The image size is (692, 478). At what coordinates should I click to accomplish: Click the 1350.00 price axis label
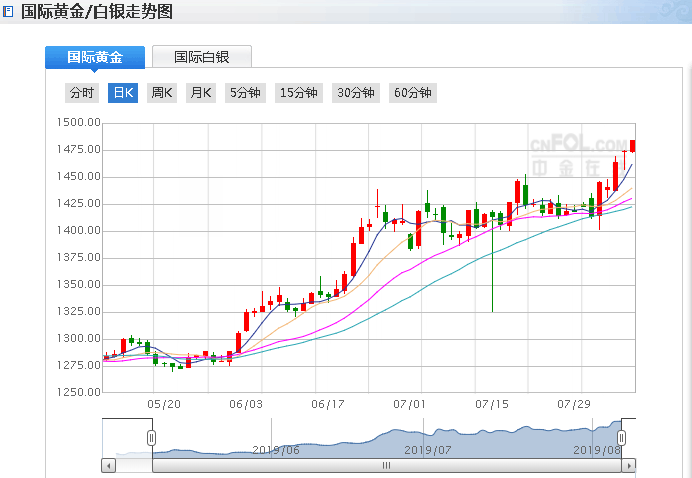point(79,284)
